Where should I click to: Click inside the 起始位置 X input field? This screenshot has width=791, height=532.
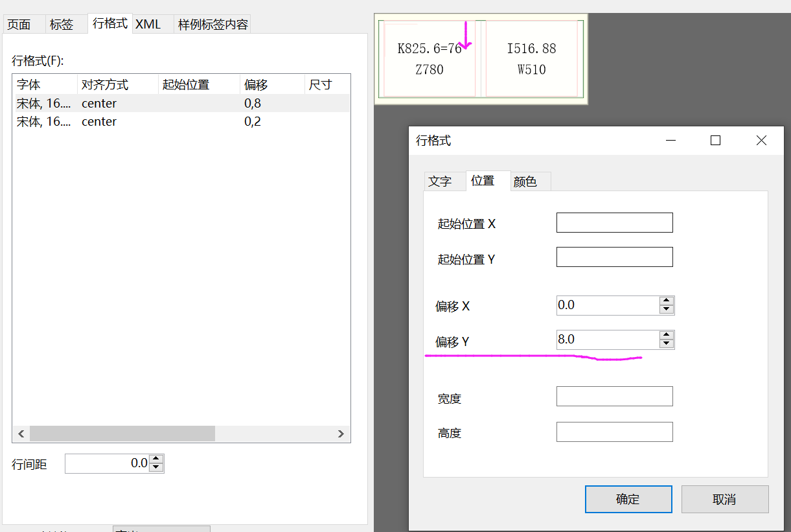click(614, 222)
